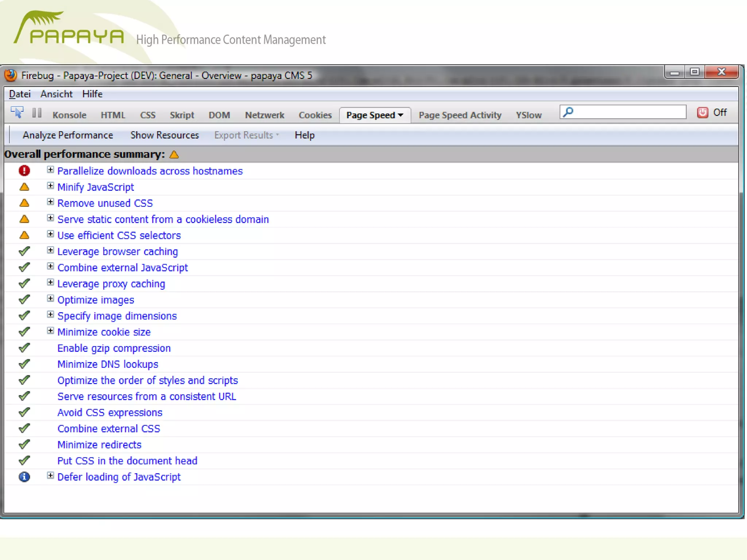
Task: Click the Show Resources button
Action: [165, 135]
